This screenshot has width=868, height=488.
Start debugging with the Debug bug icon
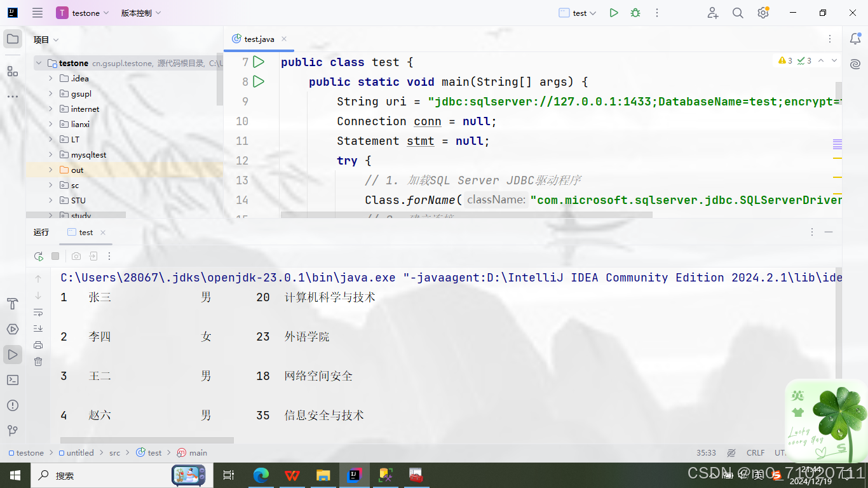635,13
